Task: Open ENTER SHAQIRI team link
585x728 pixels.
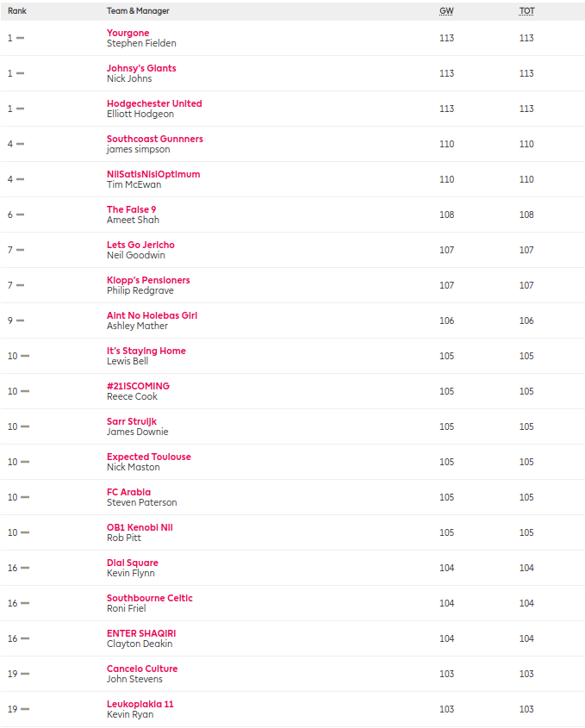Action: pyautogui.click(x=141, y=633)
